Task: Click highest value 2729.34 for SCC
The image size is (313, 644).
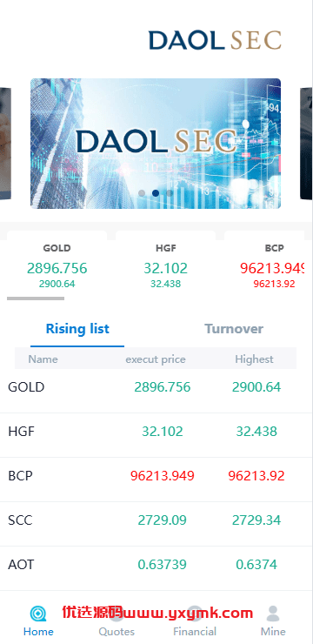Action: 256,520
